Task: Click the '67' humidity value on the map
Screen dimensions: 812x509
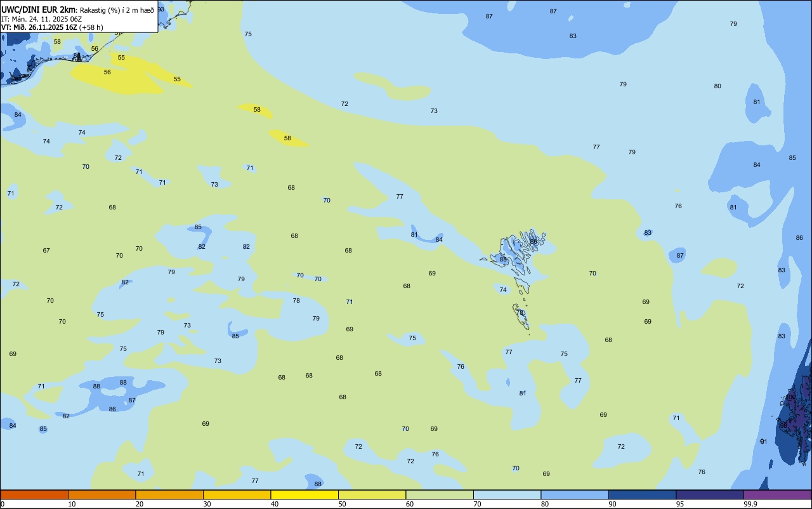Action: (46, 251)
